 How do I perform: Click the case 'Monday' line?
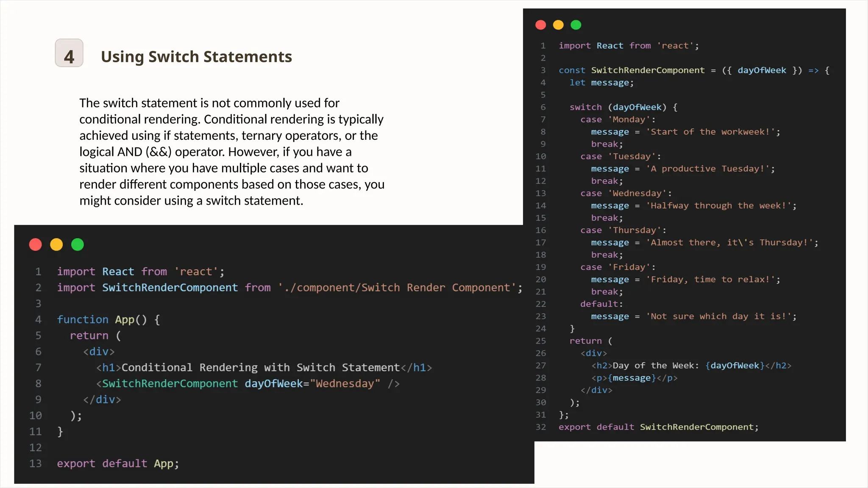coord(618,119)
